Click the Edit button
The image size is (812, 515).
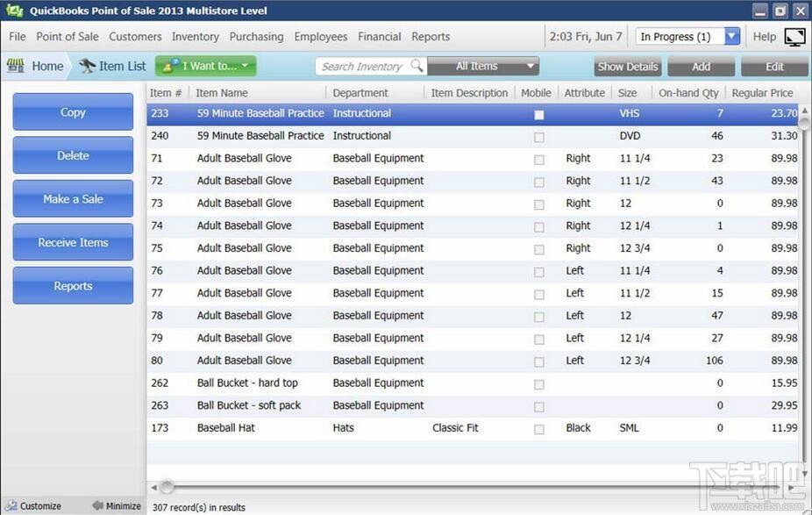click(774, 67)
